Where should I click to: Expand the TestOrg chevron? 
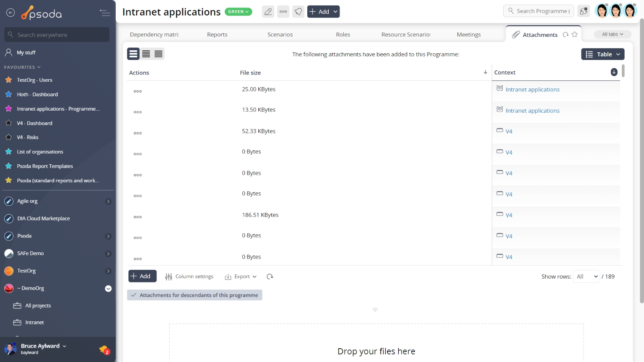tap(108, 271)
